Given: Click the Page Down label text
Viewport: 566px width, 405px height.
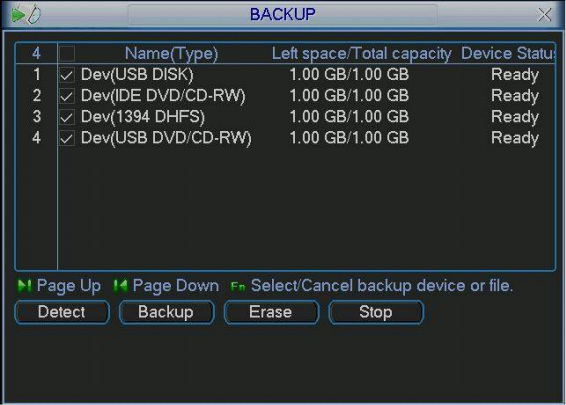Looking at the screenshot, I should [176, 286].
